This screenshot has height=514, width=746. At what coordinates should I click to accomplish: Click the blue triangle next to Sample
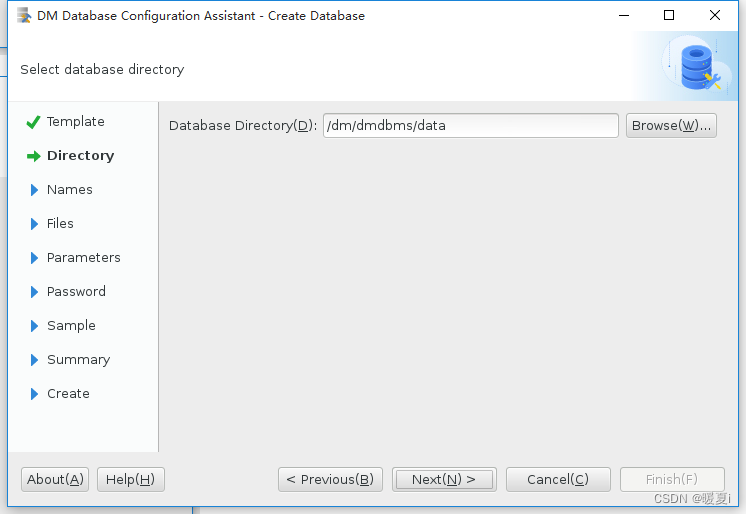[x=34, y=326]
